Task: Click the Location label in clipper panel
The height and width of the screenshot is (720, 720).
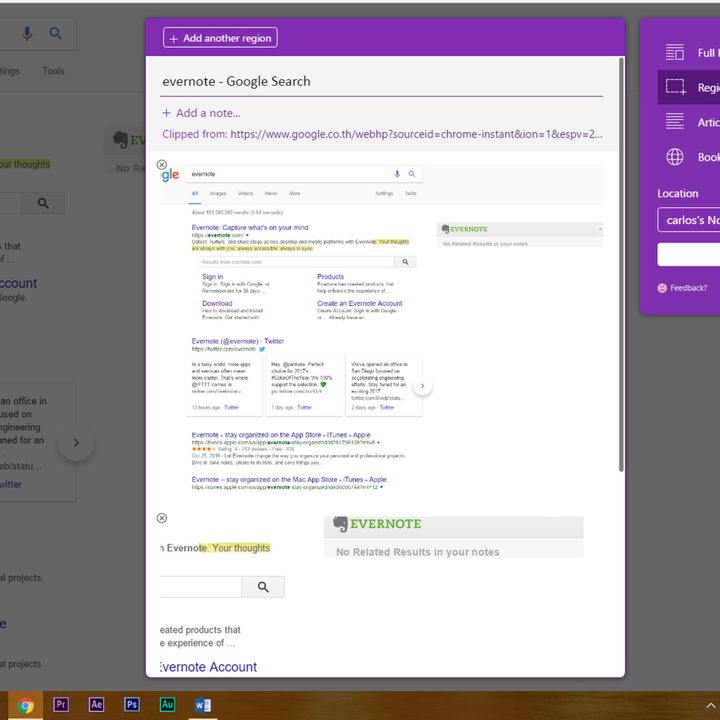Action: pyautogui.click(x=677, y=193)
